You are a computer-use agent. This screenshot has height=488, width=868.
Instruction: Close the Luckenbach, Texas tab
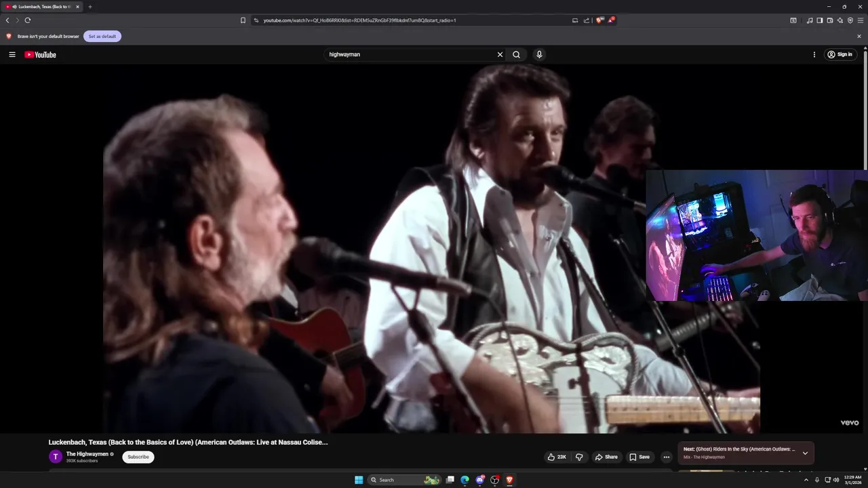[77, 7]
